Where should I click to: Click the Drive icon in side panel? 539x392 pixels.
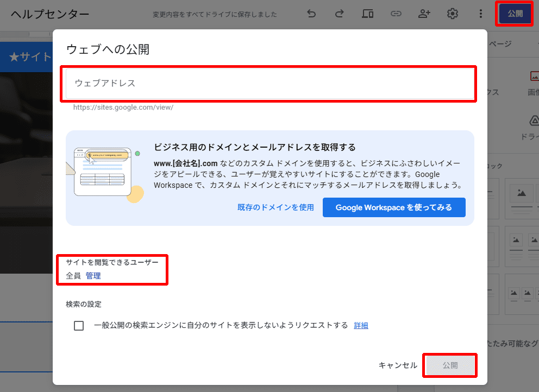534,121
